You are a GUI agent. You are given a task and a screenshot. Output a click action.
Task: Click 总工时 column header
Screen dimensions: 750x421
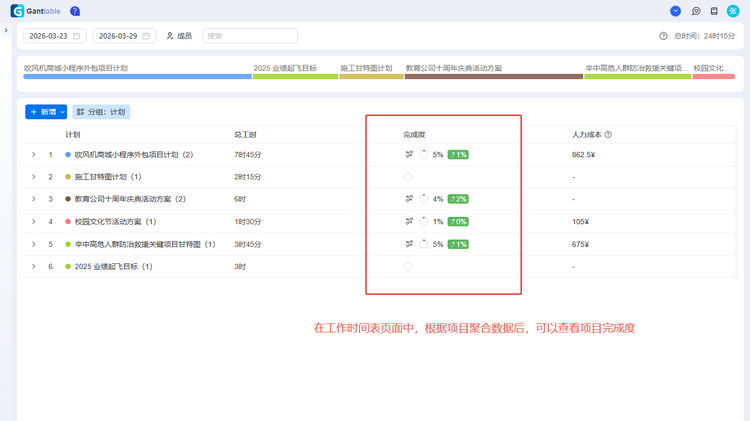[245, 134]
